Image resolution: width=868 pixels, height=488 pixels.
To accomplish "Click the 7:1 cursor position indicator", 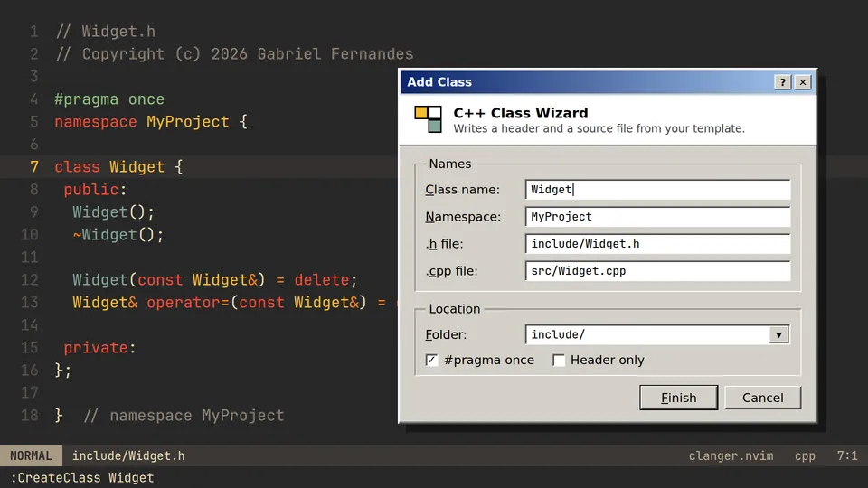I will (847, 455).
